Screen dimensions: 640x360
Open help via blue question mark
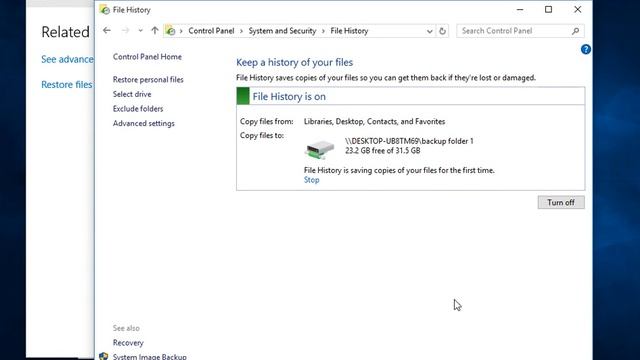(586, 49)
